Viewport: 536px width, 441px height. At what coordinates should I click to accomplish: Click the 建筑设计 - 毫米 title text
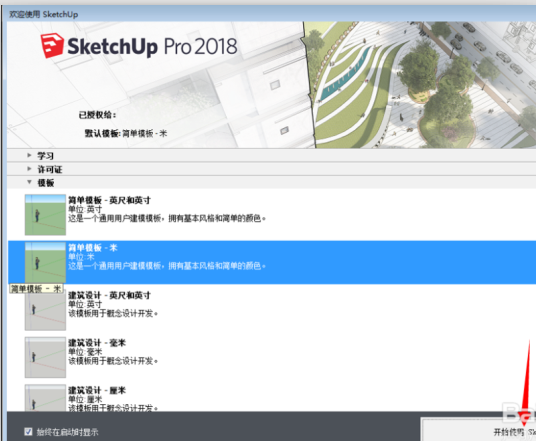(x=97, y=343)
